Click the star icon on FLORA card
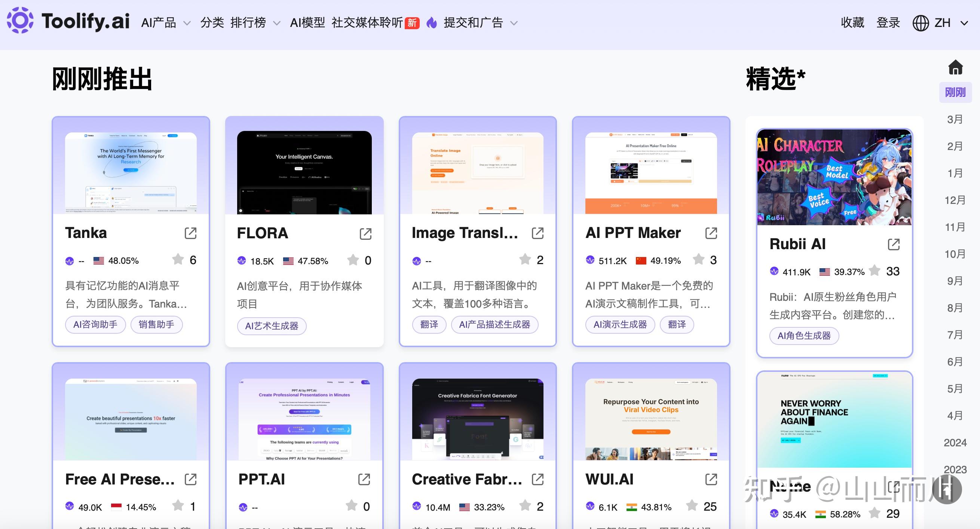The width and height of the screenshot is (980, 529). point(353,260)
